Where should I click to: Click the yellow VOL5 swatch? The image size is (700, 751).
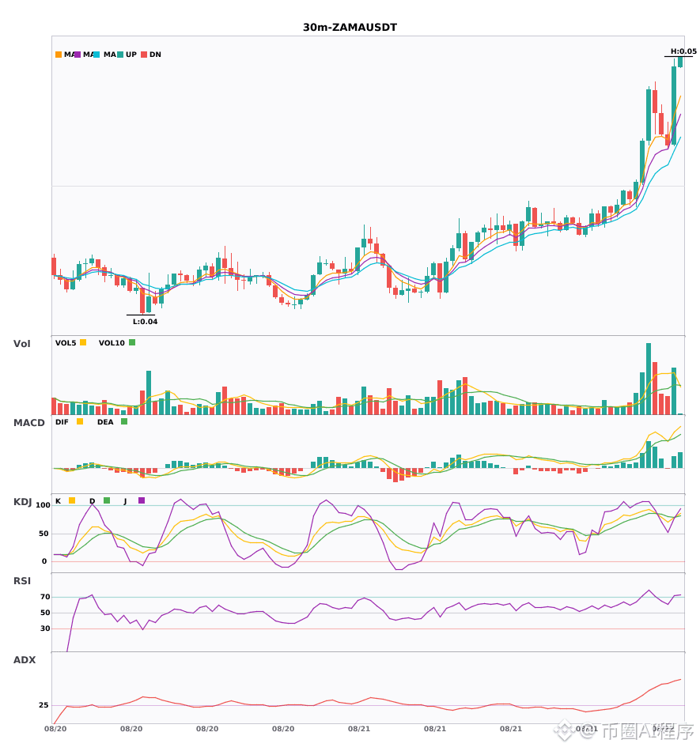pos(83,342)
